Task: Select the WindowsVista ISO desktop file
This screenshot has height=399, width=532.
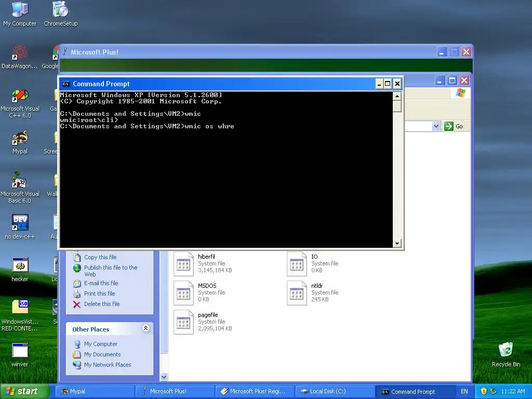Action: (x=20, y=315)
